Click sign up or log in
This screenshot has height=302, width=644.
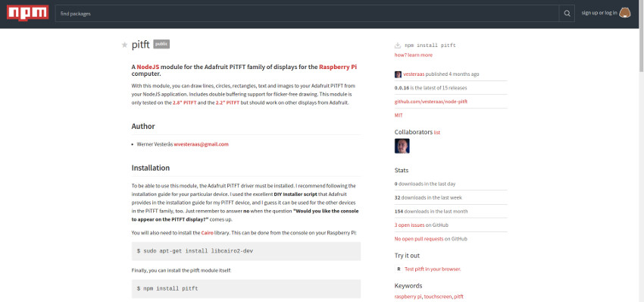[x=599, y=13]
